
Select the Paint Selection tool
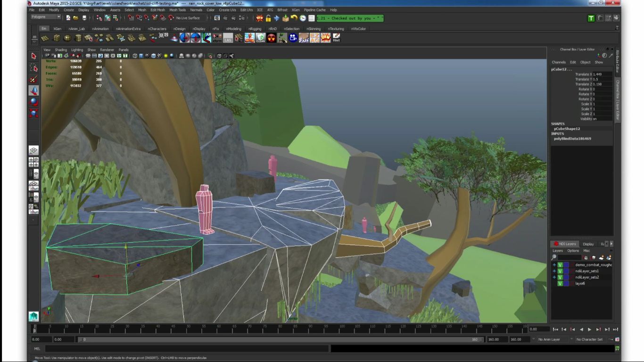point(33,79)
